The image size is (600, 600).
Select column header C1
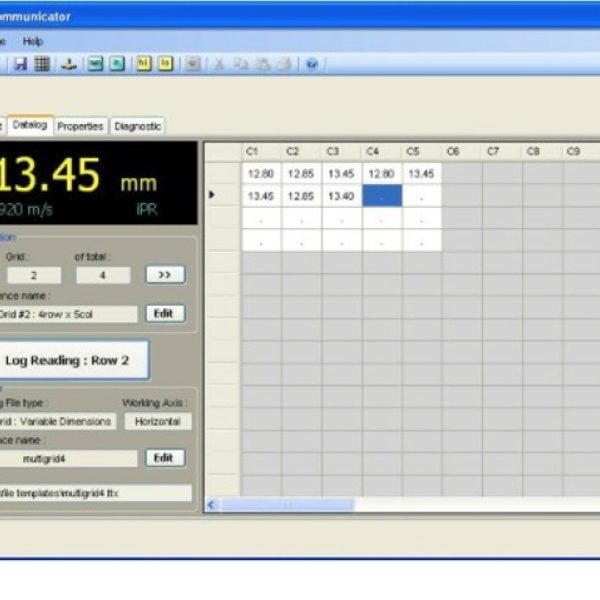(261, 152)
